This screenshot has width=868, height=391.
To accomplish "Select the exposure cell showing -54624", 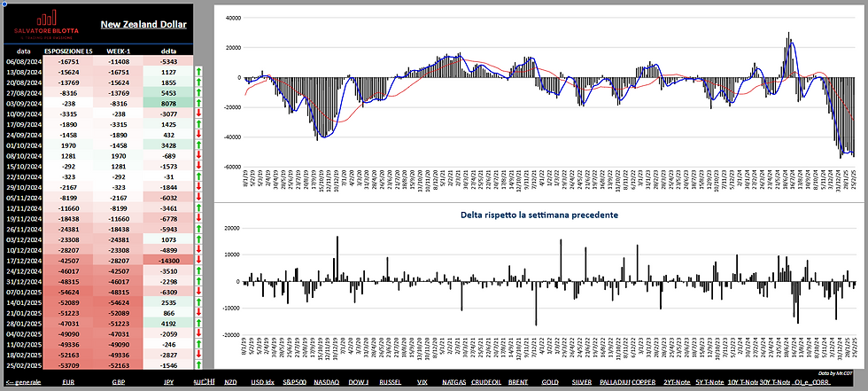I will coord(69,292).
